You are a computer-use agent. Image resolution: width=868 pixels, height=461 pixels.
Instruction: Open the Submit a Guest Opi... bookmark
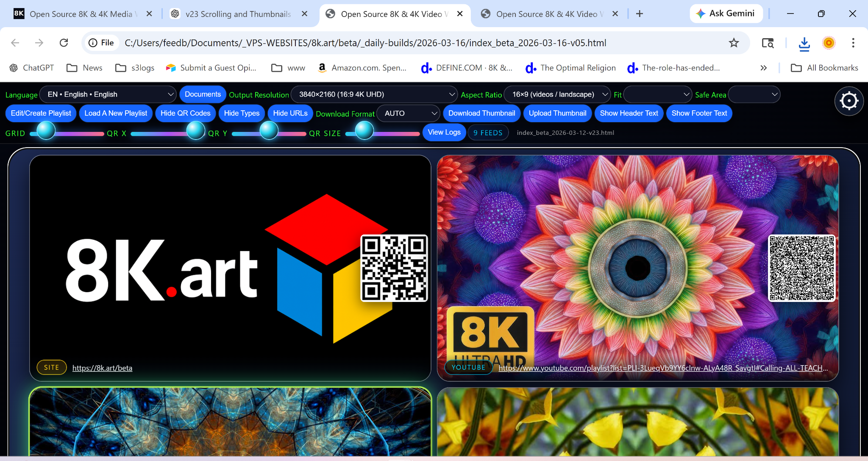pyautogui.click(x=211, y=68)
